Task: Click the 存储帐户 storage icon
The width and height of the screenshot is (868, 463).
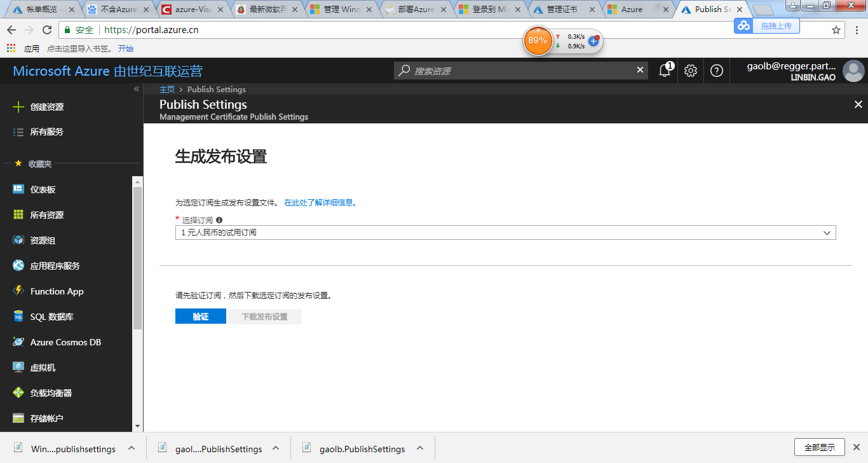Action: 18,418
